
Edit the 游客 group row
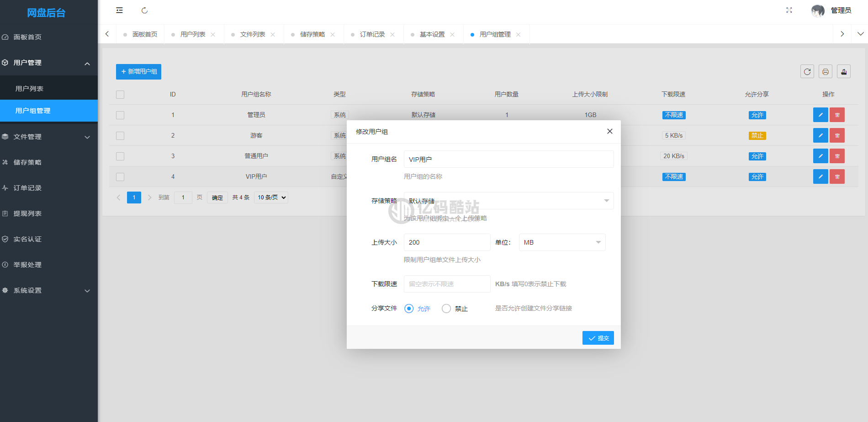pos(820,135)
